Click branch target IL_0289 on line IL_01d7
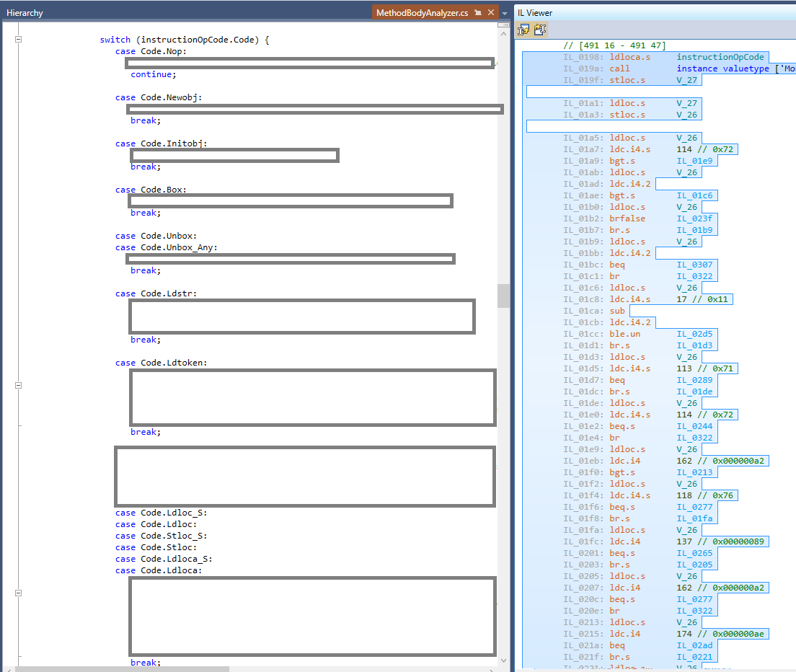The image size is (796, 672). [694, 380]
